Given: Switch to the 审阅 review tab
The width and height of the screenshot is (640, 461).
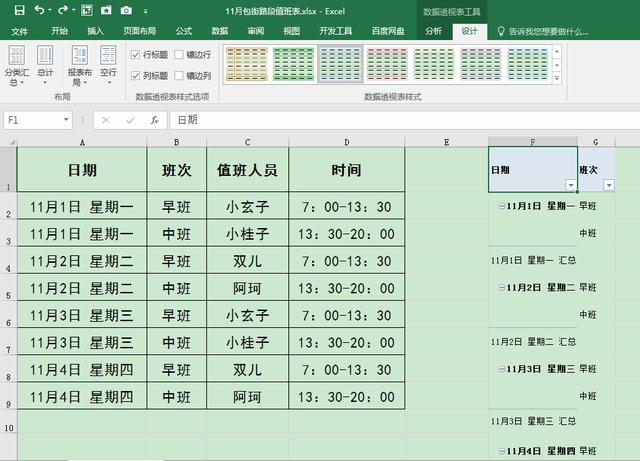Looking at the screenshot, I should point(256,31).
